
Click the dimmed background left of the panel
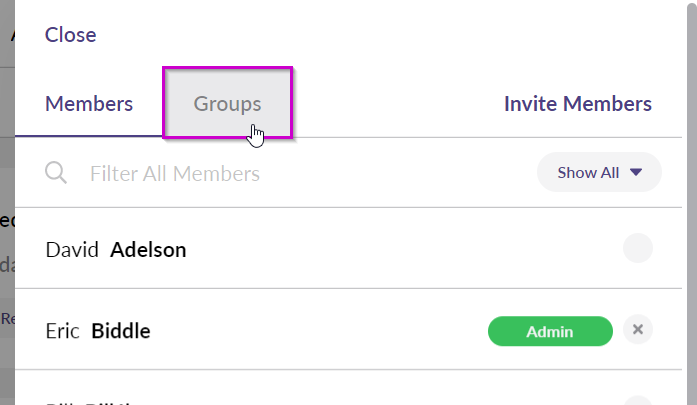click(x=7, y=202)
